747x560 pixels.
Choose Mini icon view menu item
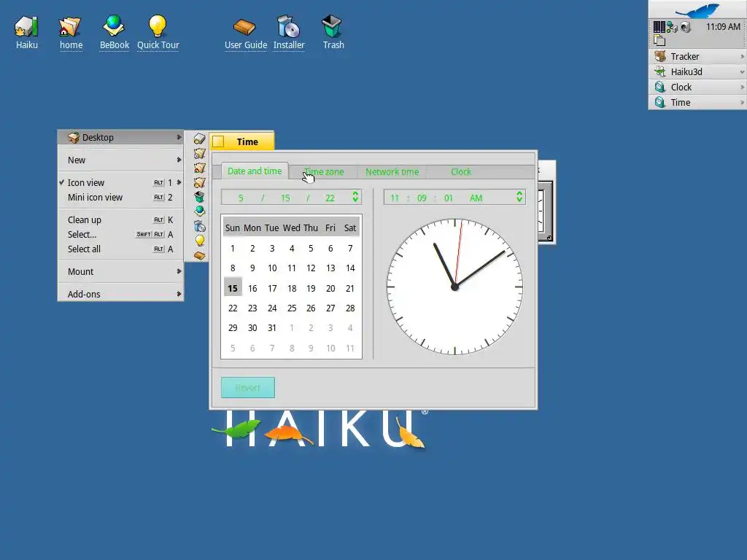tap(120, 197)
